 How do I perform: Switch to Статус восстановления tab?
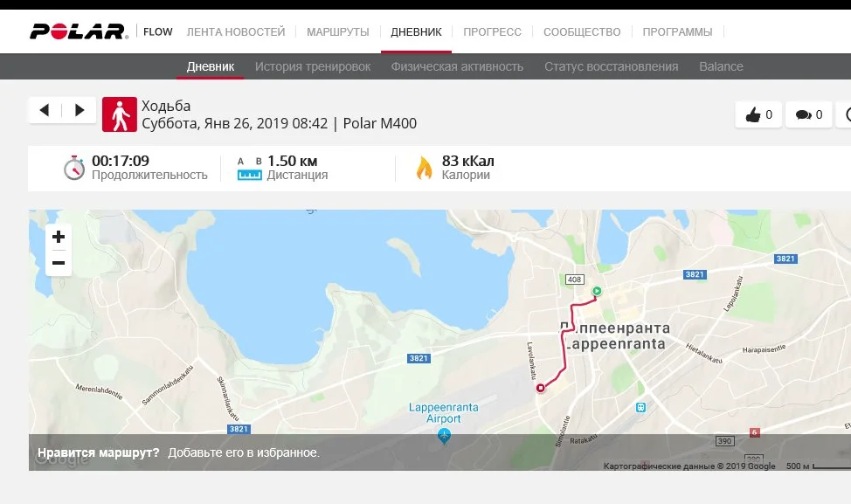[x=611, y=66]
